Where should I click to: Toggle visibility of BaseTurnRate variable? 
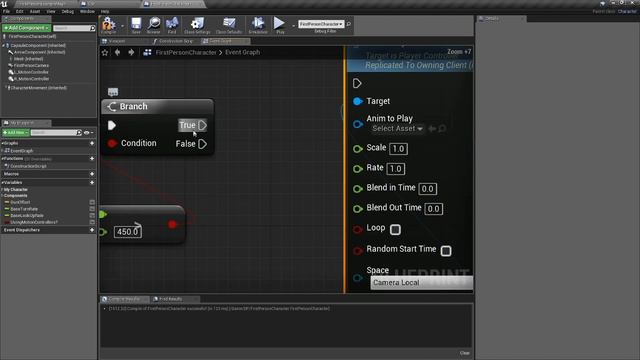[x=92, y=209]
